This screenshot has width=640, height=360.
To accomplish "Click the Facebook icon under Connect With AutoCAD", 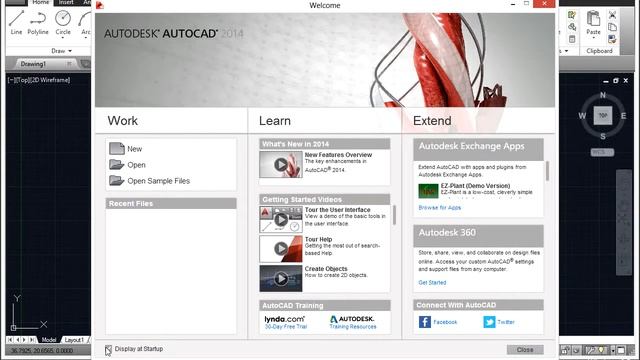I will point(425,322).
